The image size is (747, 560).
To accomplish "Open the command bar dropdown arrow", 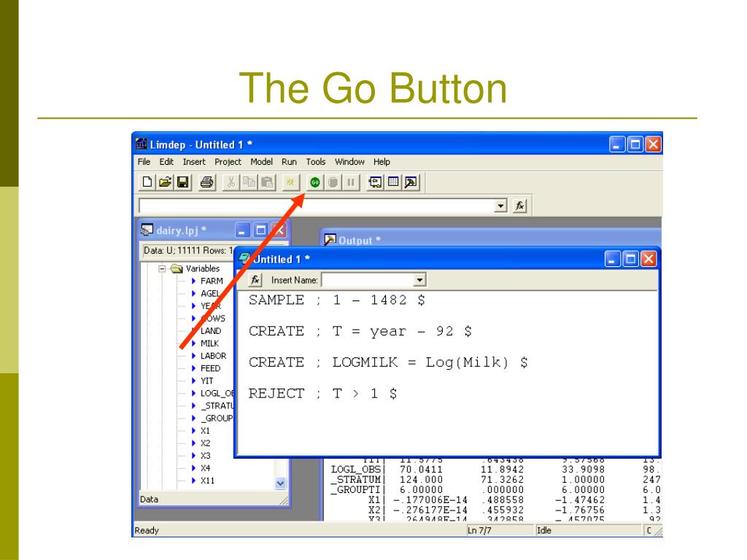I will (500, 206).
